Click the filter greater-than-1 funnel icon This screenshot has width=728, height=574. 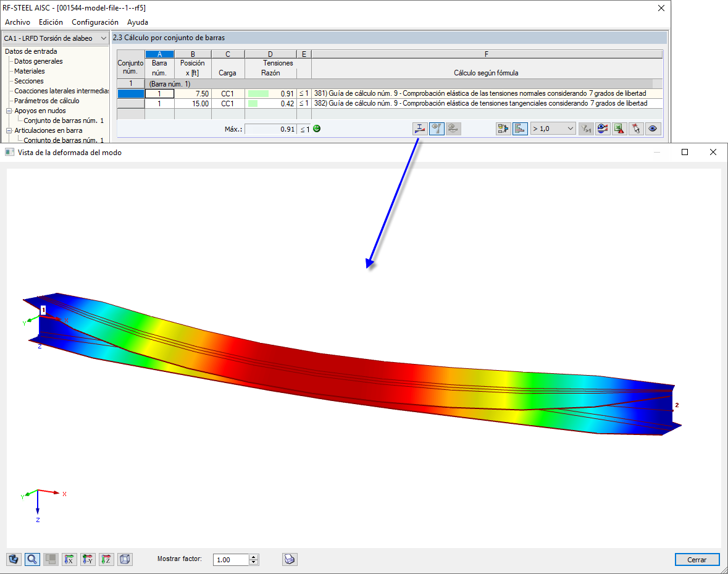pos(586,129)
